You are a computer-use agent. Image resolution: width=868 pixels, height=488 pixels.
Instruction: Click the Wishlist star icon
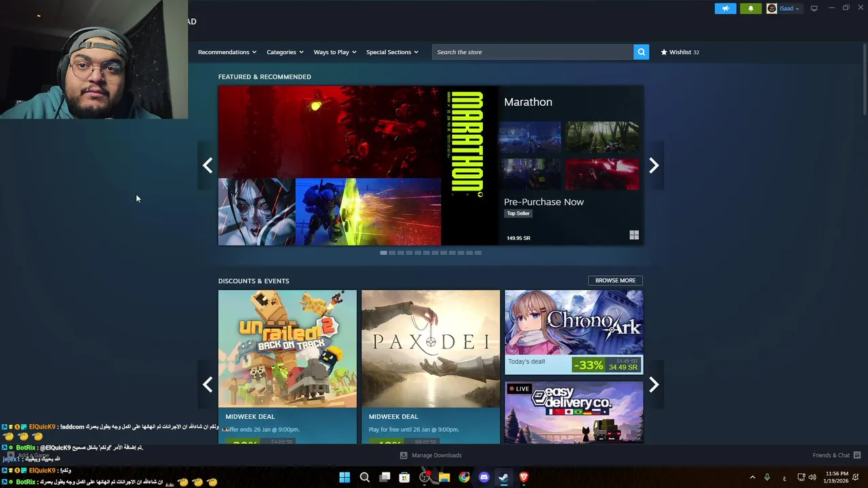point(664,52)
